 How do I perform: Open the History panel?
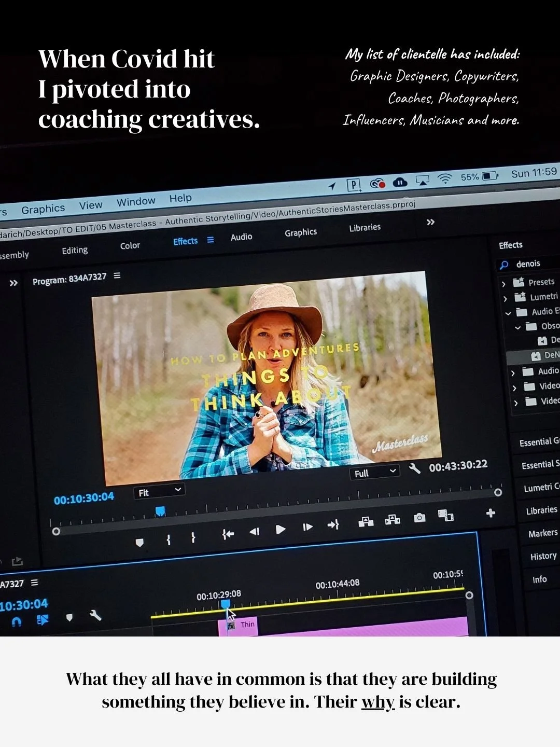543,556
